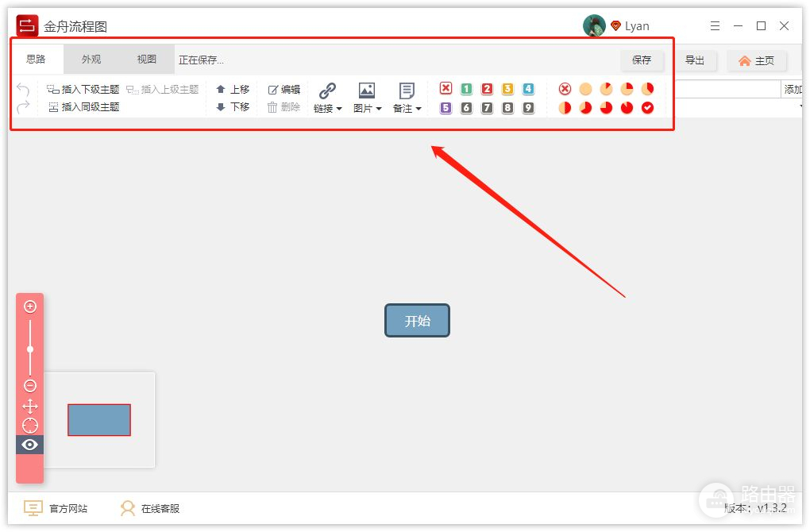Viewport: 810px width, 532px height.
Task: Open 在线客服 online support link
Action: 150,508
